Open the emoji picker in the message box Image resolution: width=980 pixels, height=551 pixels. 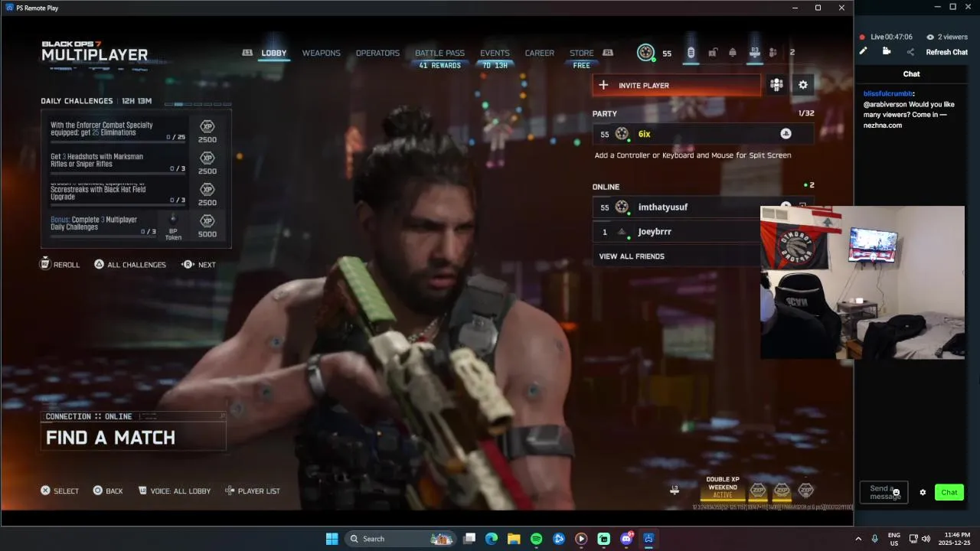[x=897, y=492]
